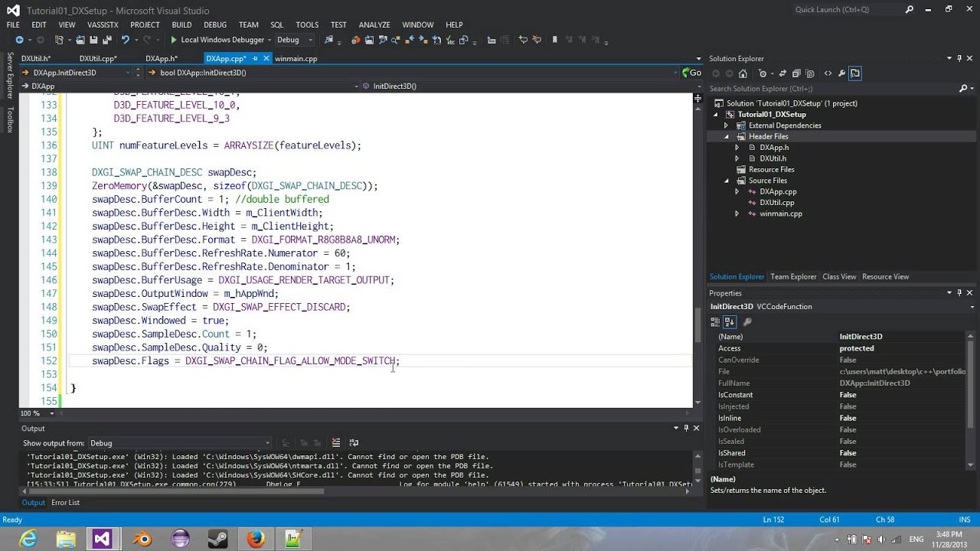Collapse the Source Files folder
The width and height of the screenshot is (980, 551).
726,181
